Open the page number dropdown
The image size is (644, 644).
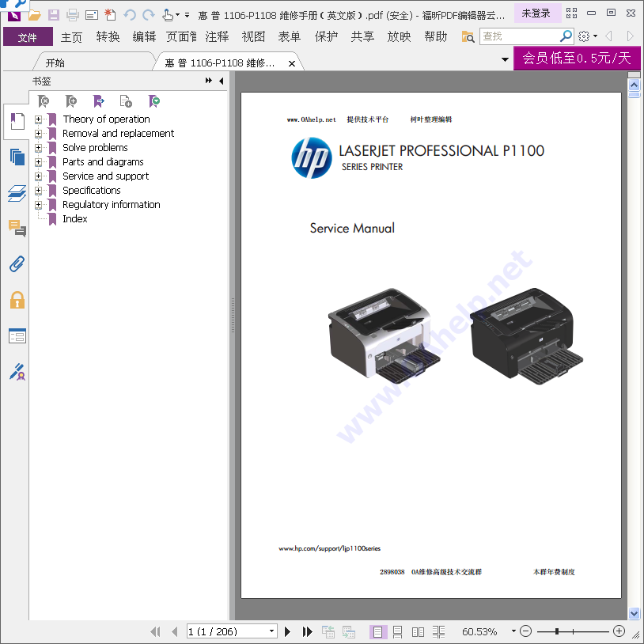271,631
